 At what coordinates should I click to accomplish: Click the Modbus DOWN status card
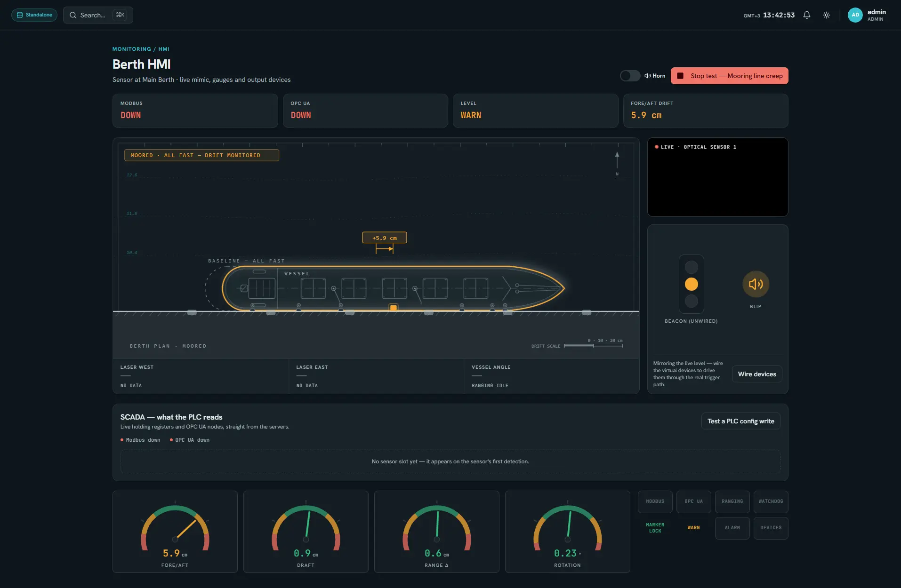[x=195, y=111]
